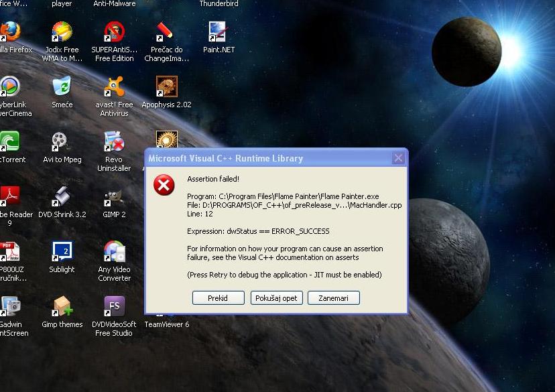Screen dimensions: 555x392
Task: Click the File line ending in MacHandler.cpp
Action: click(x=294, y=205)
